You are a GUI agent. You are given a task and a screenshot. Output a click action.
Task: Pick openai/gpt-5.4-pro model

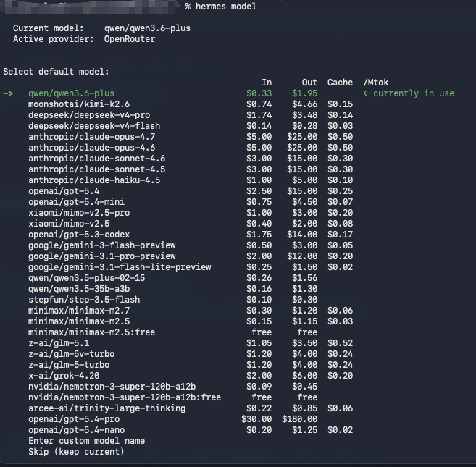click(x=74, y=419)
